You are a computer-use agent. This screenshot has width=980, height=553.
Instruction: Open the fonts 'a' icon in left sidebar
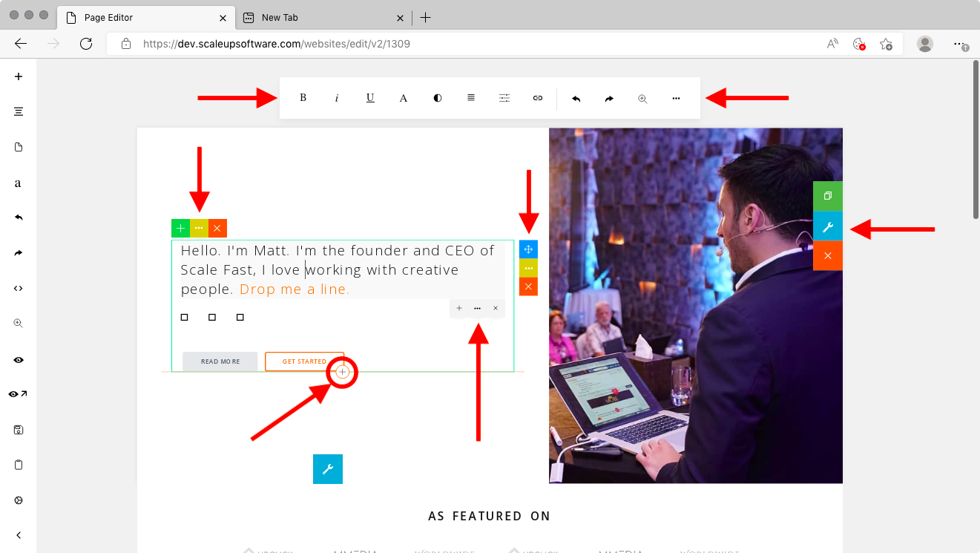point(19,183)
